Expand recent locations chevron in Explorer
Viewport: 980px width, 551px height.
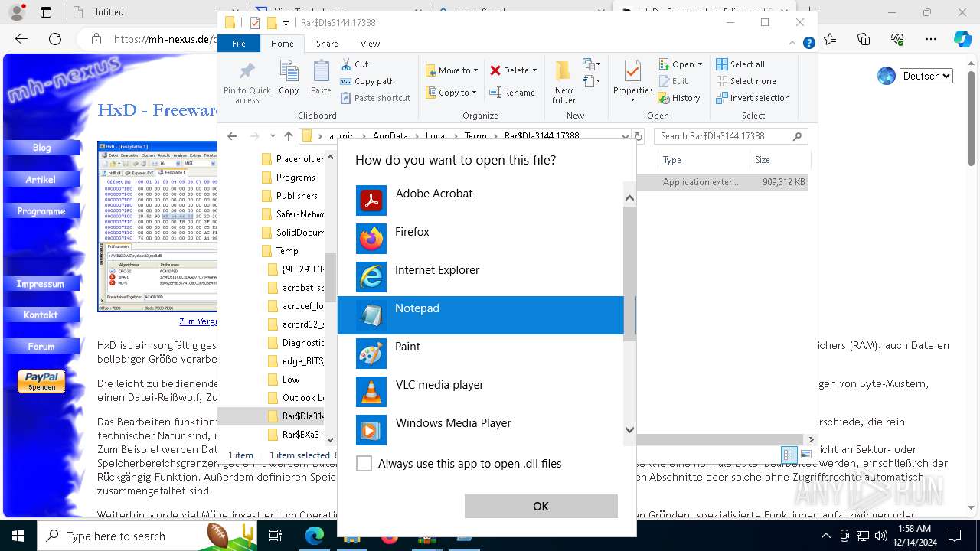pos(273,136)
